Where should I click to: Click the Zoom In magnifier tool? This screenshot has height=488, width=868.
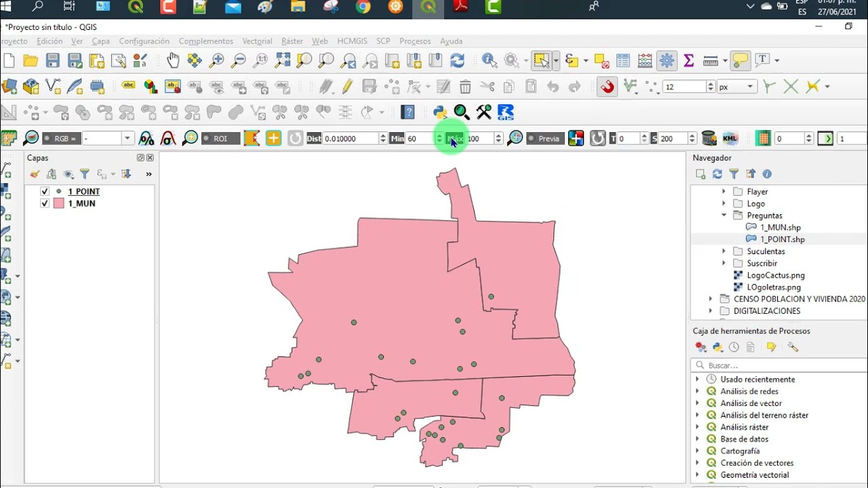(x=216, y=60)
